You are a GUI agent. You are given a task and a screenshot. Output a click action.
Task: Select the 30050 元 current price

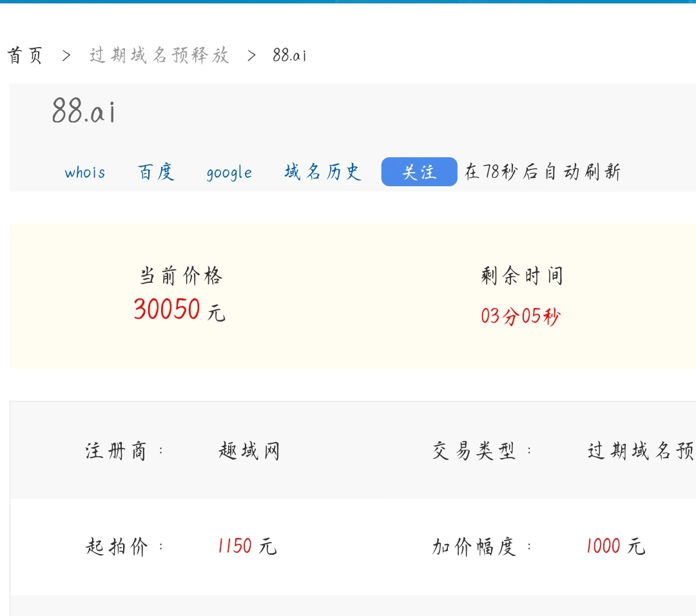[179, 310]
